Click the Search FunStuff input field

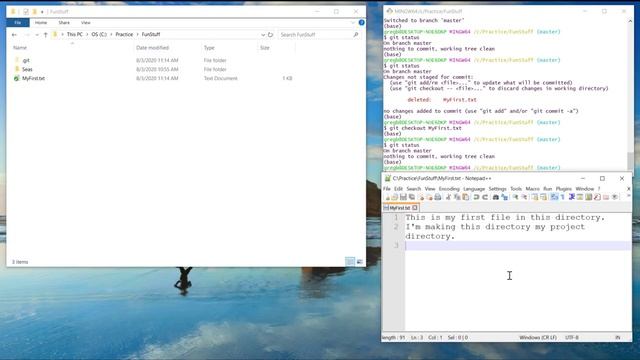tap(320, 35)
